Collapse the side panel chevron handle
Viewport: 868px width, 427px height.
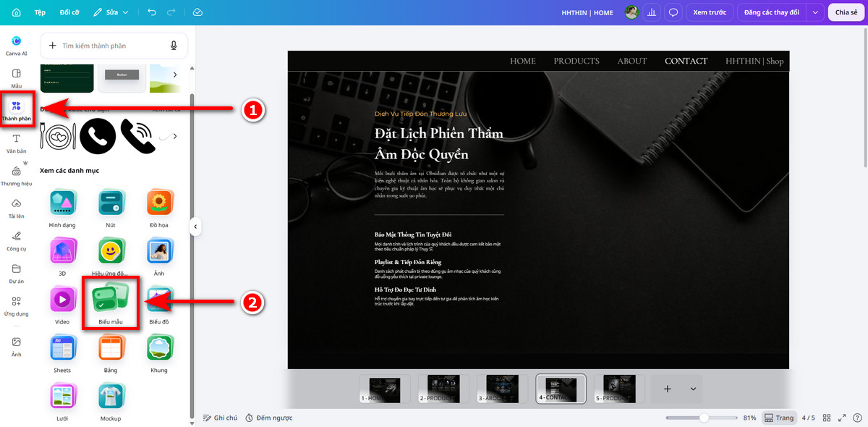coord(195,227)
